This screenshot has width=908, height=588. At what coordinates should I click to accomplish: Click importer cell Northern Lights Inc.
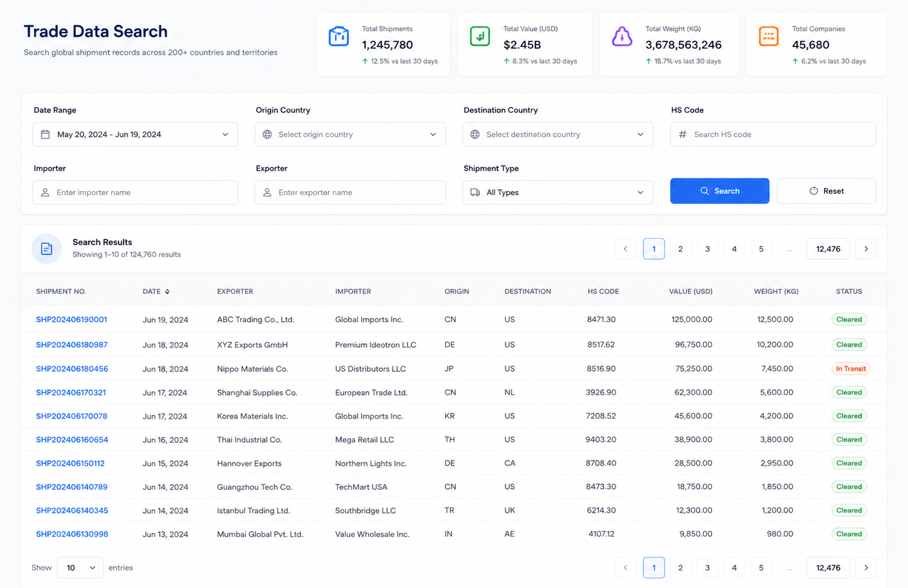point(371,463)
